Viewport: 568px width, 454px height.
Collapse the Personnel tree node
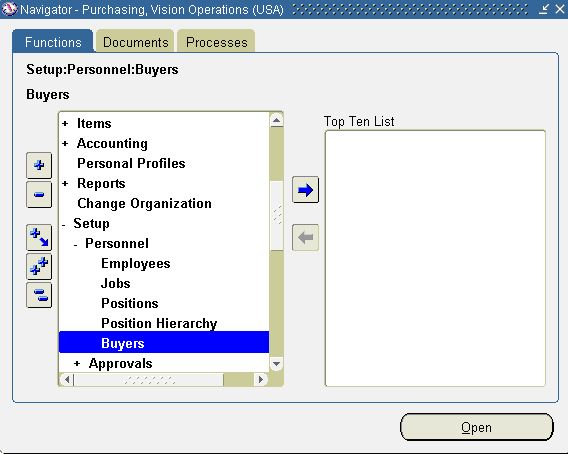[76, 245]
